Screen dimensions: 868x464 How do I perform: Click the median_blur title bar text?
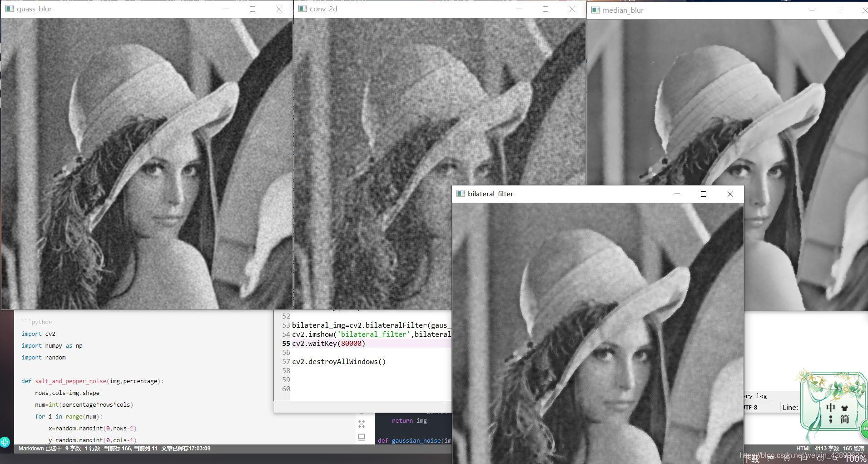(623, 10)
